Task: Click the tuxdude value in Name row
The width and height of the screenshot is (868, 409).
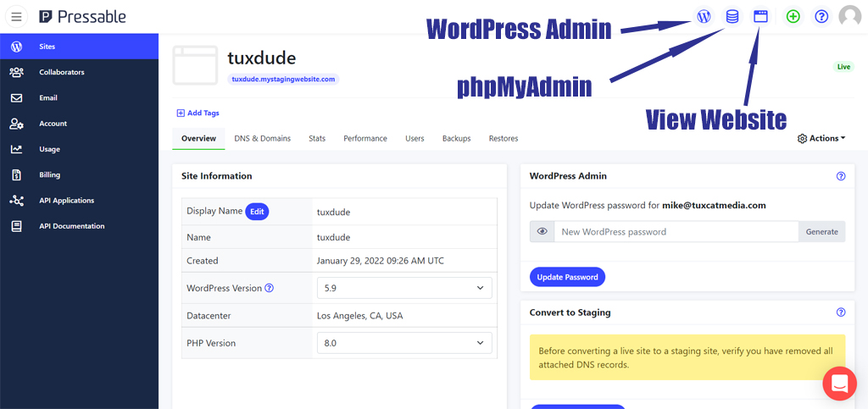Action: click(x=333, y=238)
